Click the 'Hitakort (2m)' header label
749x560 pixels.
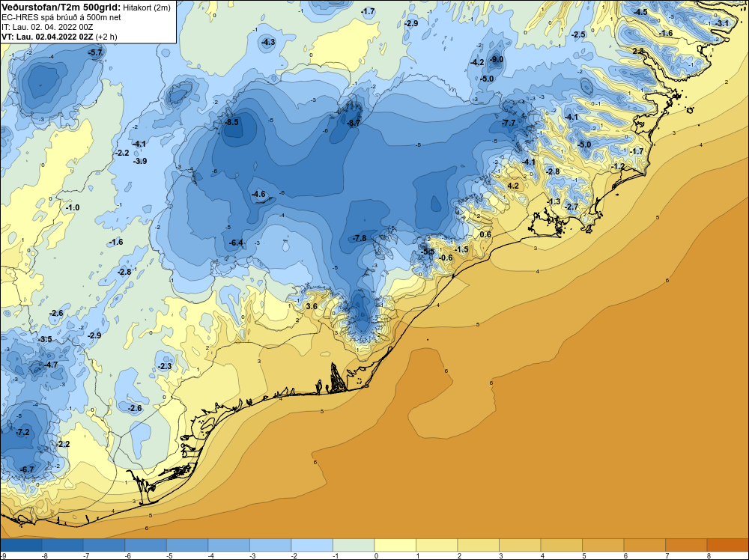pos(147,7)
